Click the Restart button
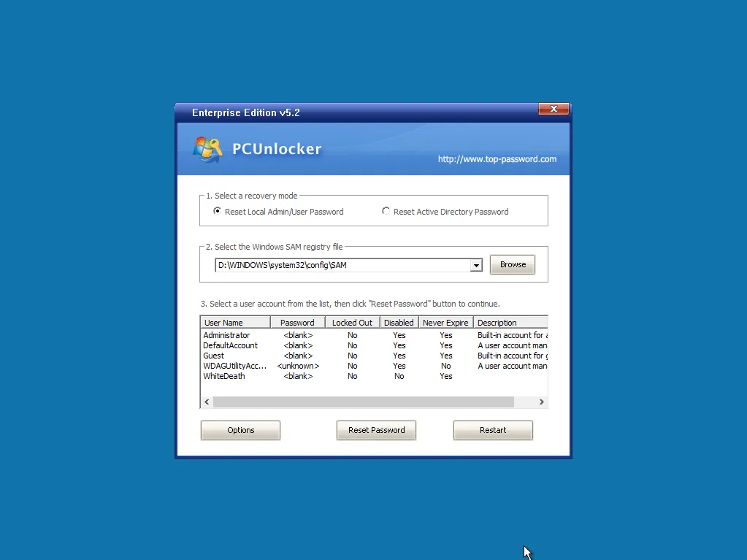Screen dimensions: 747x560 [x=493, y=430]
